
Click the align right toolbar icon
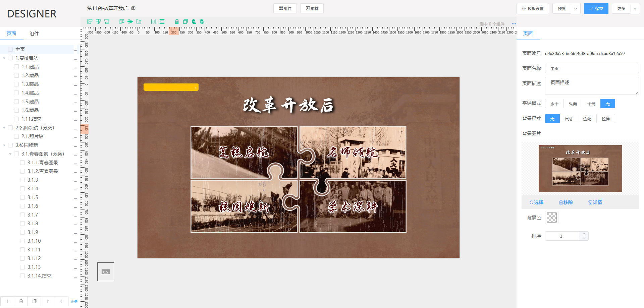click(107, 21)
